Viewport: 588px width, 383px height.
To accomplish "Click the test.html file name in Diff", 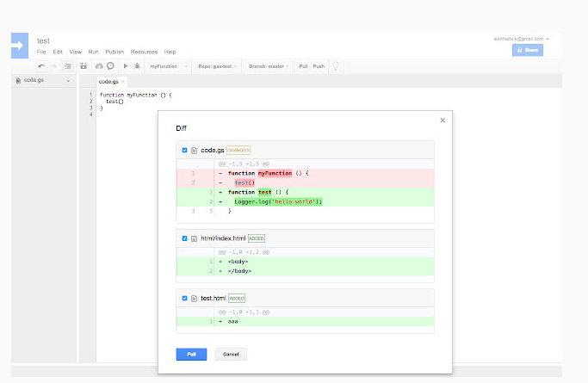I will pyautogui.click(x=213, y=299).
